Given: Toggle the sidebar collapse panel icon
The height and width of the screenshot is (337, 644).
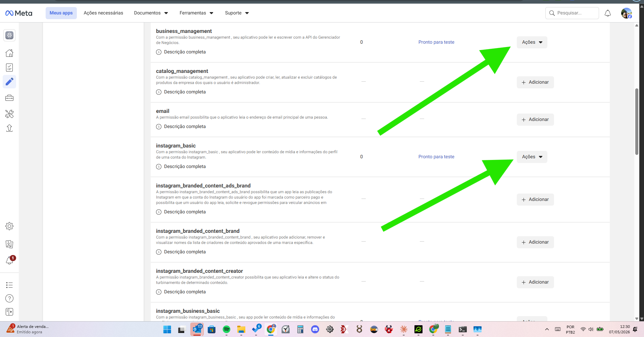Looking at the screenshot, I should tap(9, 312).
